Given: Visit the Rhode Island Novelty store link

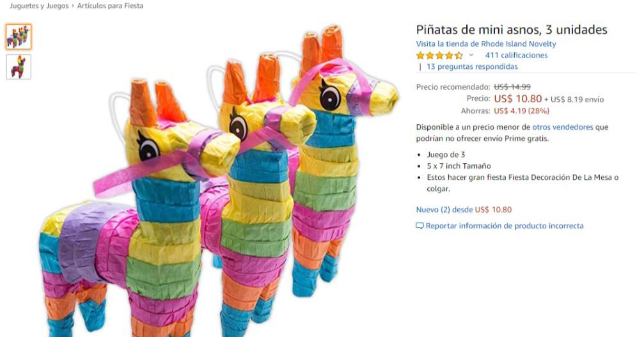Looking at the screenshot, I should pyautogui.click(x=486, y=44).
